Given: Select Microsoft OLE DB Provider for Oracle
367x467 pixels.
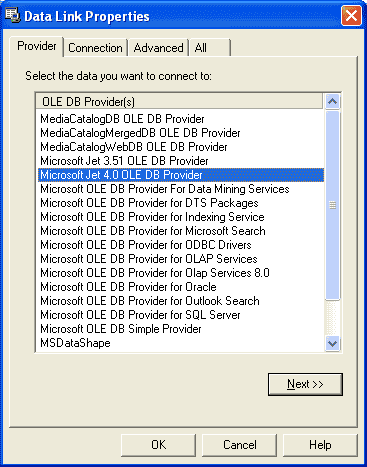Looking at the screenshot, I should click(128, 287).
